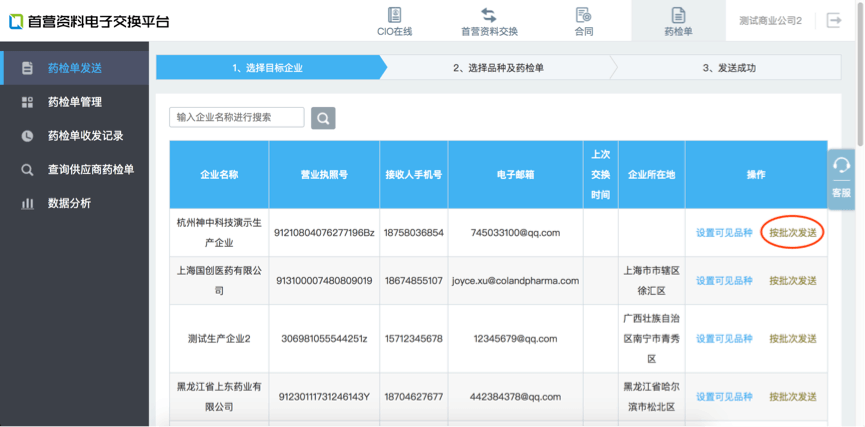Image resolution: width=865 pixels, height=427 pixels.
Task: Focus the 输入企业名称进行搜索 field
Action: pyautogui.click(x=237, y=118)
